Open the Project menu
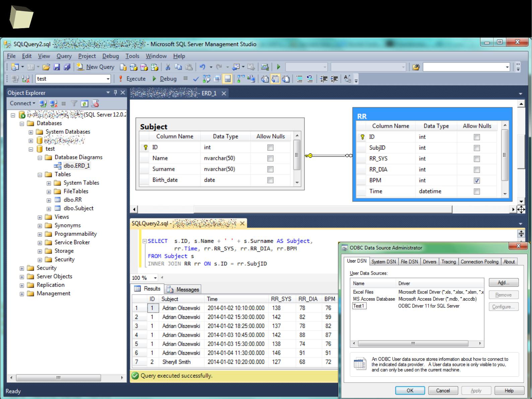Image resolution: width=532 pixels, height=399 pixels. (x=87, y=56)
